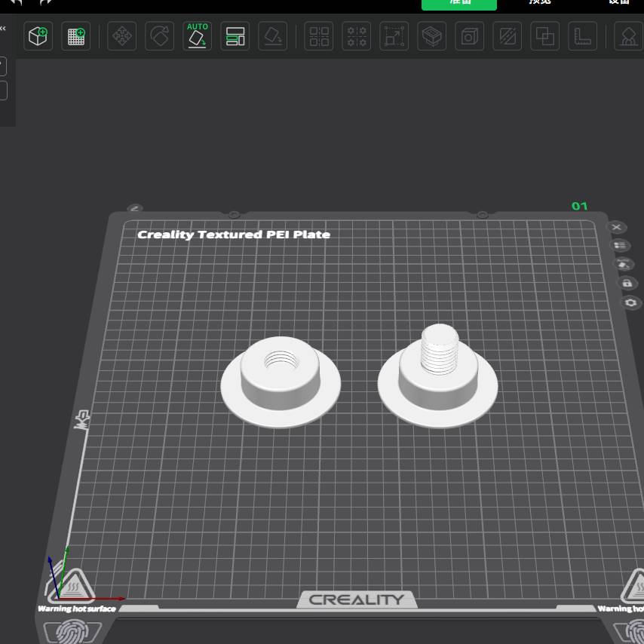The image size is (644, 644).
Task: Click the Split to objects icon
Action: (320, 36)
